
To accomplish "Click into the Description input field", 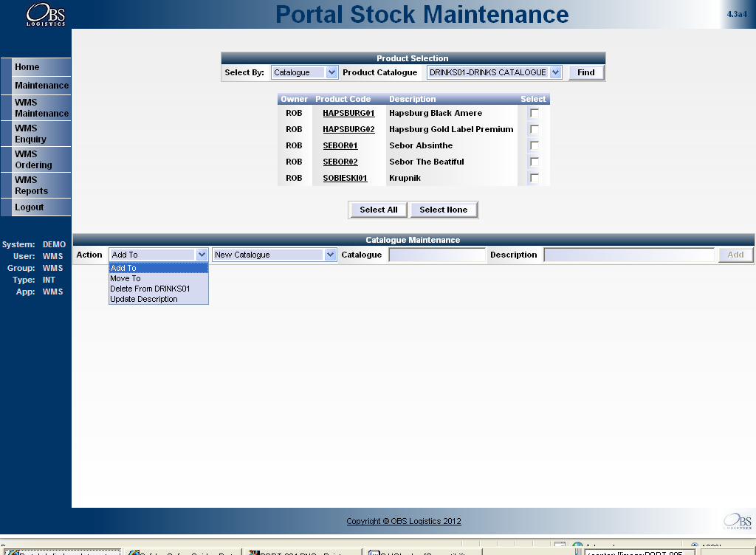I will 629,255.
